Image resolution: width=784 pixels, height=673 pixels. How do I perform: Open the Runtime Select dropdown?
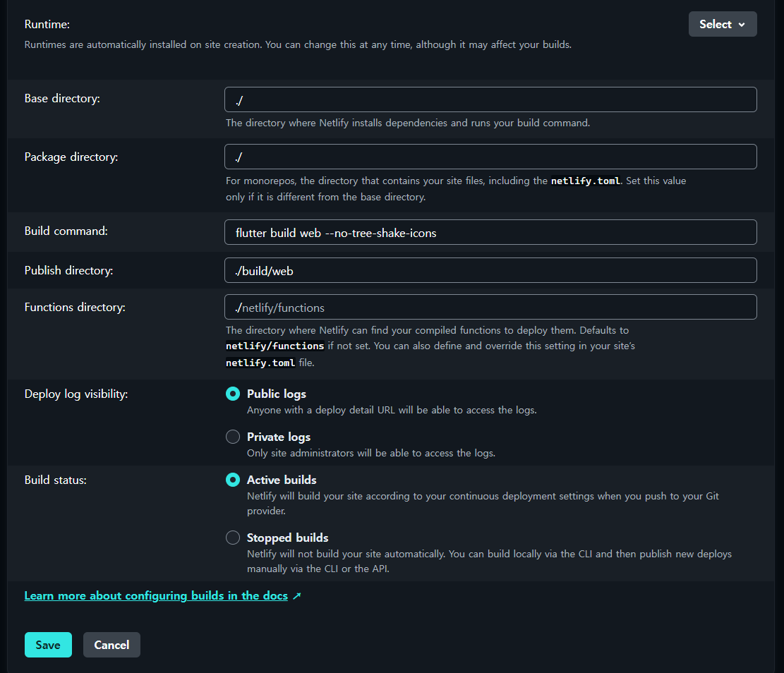pos(722,24)
